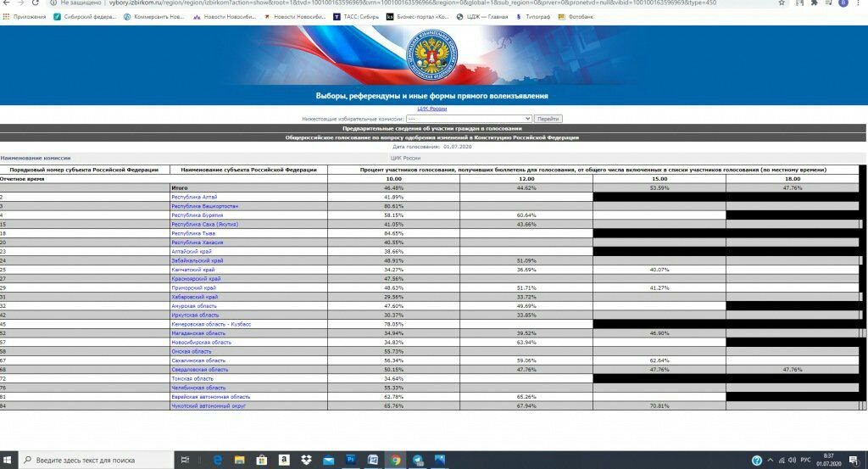Switch to Photoshop from the taskbar
Screen dimensions: 868x469
pos(350,461)
